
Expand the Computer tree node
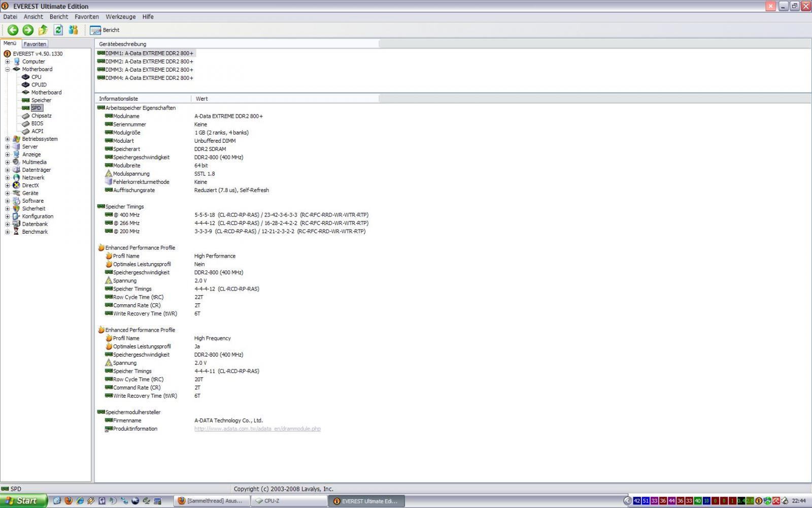(x=8, y=61)
